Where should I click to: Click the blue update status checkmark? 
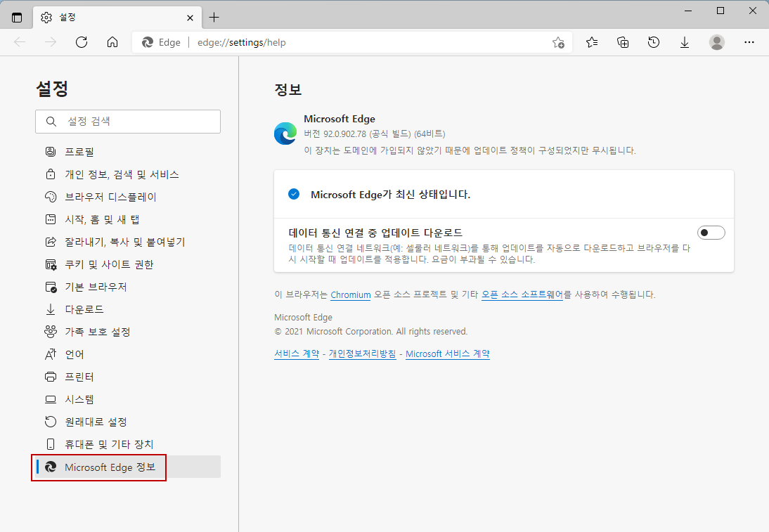(294, 194)
